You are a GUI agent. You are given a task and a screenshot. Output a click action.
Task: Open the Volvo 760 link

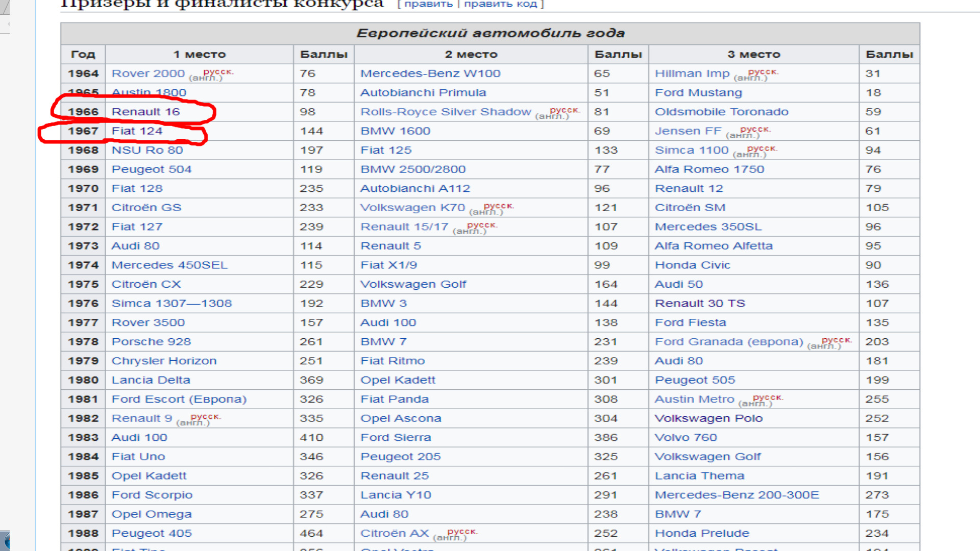685,438
